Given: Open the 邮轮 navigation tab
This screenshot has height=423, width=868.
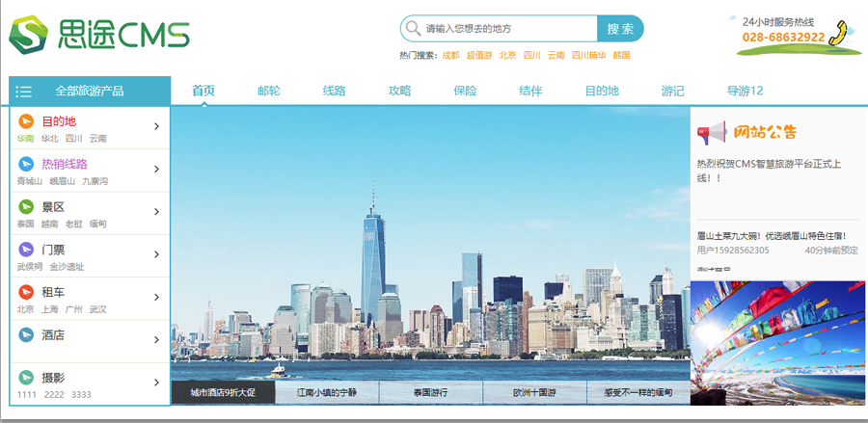Looking at the screenshot, I should click(x=269, y=92).
